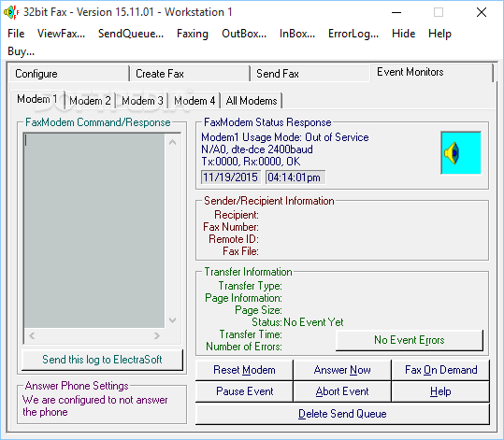Click the Pause Event button
Viewport: 504px width, 440px height.
[244, 391]
